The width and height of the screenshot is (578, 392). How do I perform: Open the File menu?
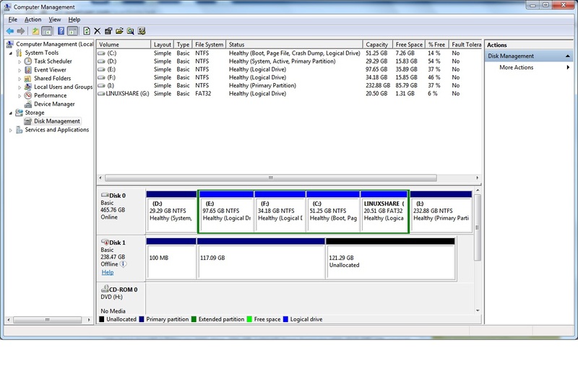tap(13, 19)
